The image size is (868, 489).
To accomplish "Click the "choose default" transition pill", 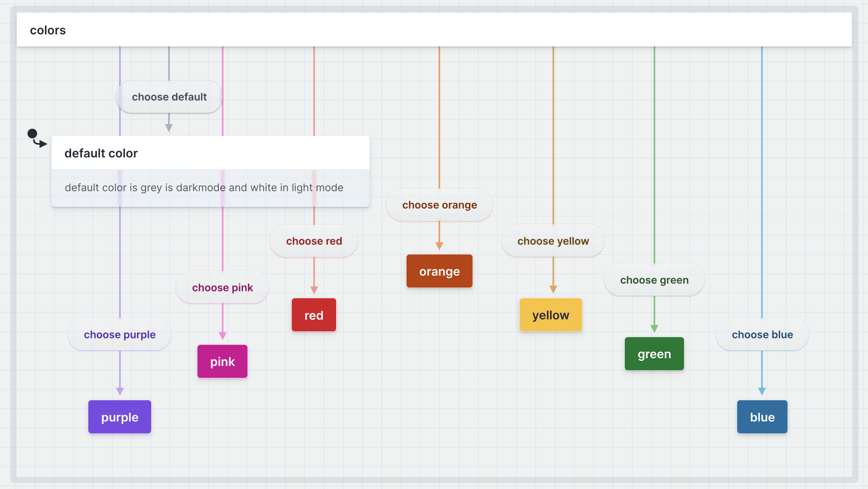I will tap(169, 97).
